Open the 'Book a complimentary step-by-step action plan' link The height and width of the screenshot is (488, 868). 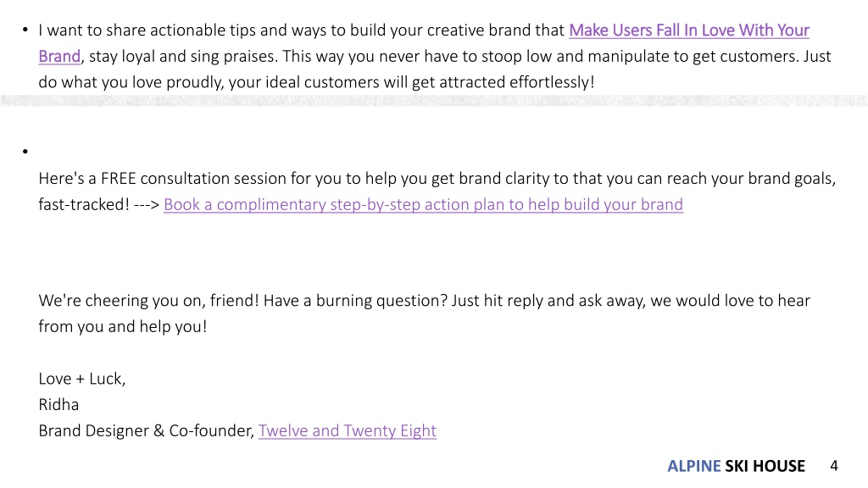coord(424,204)
